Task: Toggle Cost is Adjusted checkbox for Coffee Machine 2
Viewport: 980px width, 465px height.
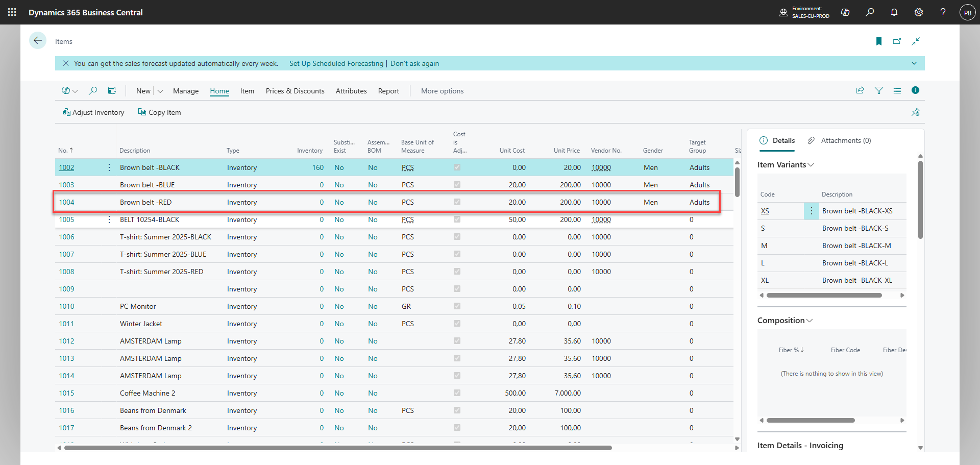Action: point(457,393)
